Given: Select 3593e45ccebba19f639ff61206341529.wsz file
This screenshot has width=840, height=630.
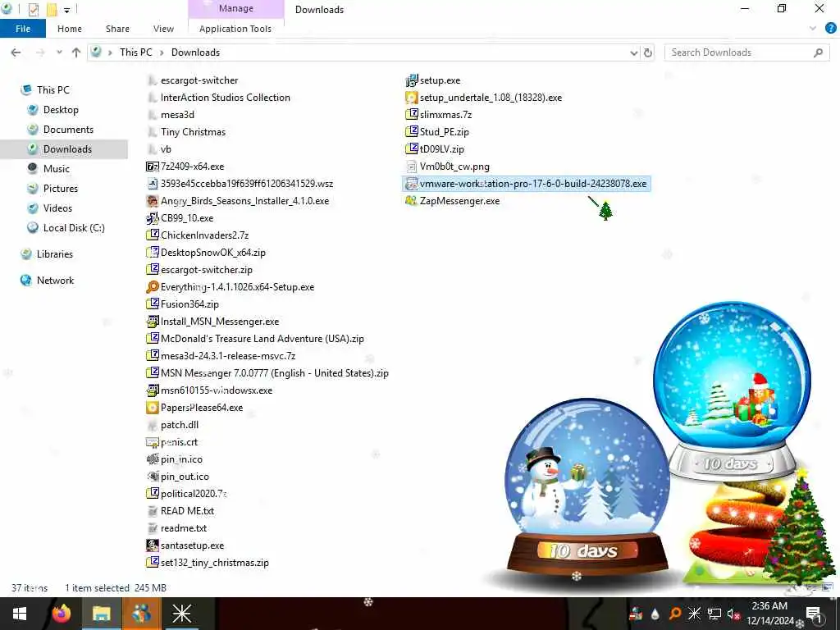Looking at the screenshot, I should click(246, 184).
